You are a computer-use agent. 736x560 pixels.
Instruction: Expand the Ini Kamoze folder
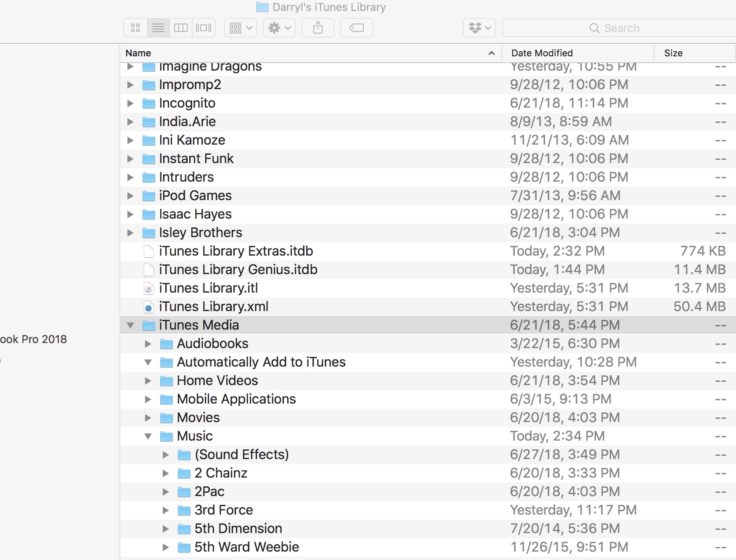pyautogui.click(x=130, y=140)
